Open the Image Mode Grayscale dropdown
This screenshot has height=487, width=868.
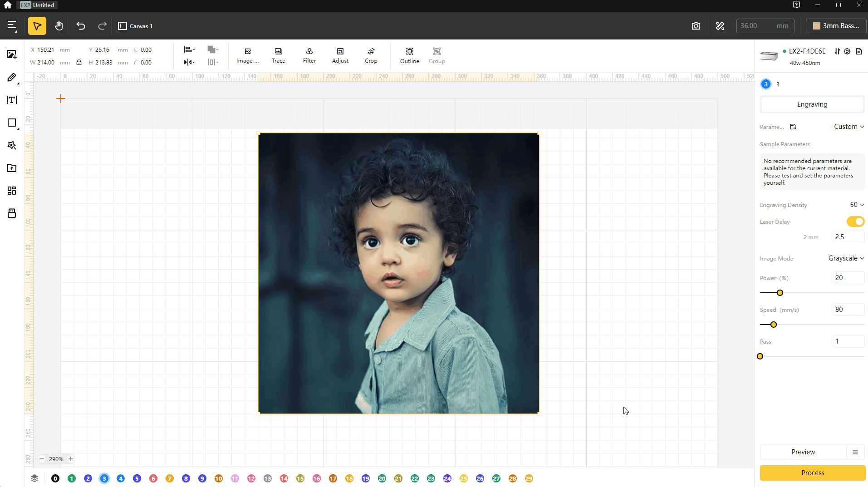pos(846,258)
